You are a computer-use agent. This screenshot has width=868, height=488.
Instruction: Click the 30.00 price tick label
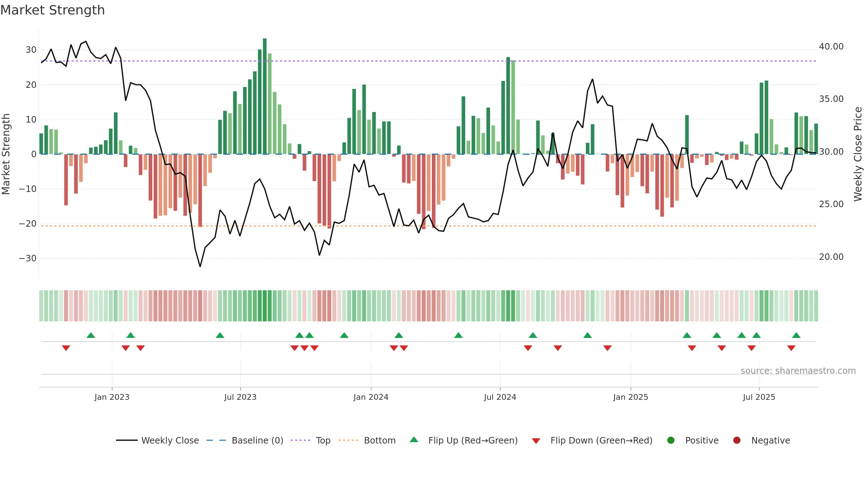[x=831, y=151]
